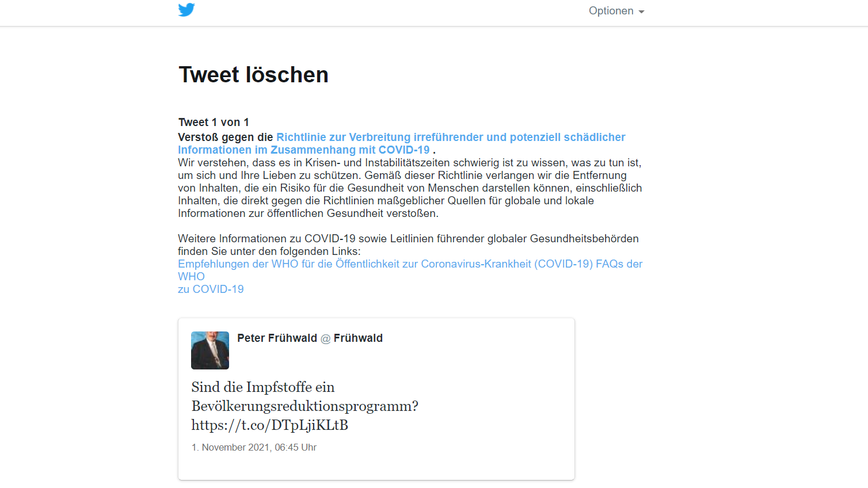The image size is (868, 488).
Task: Open the Empfehlungen der WHO link
Action: tap(386, 264)
